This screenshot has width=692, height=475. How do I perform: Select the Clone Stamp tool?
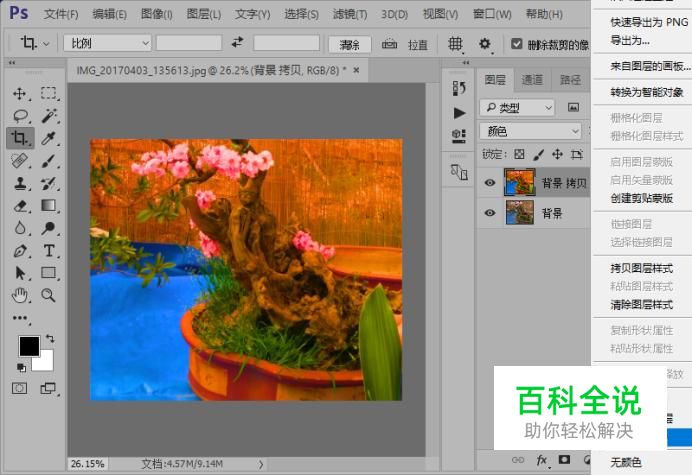[x=20, y=183]
